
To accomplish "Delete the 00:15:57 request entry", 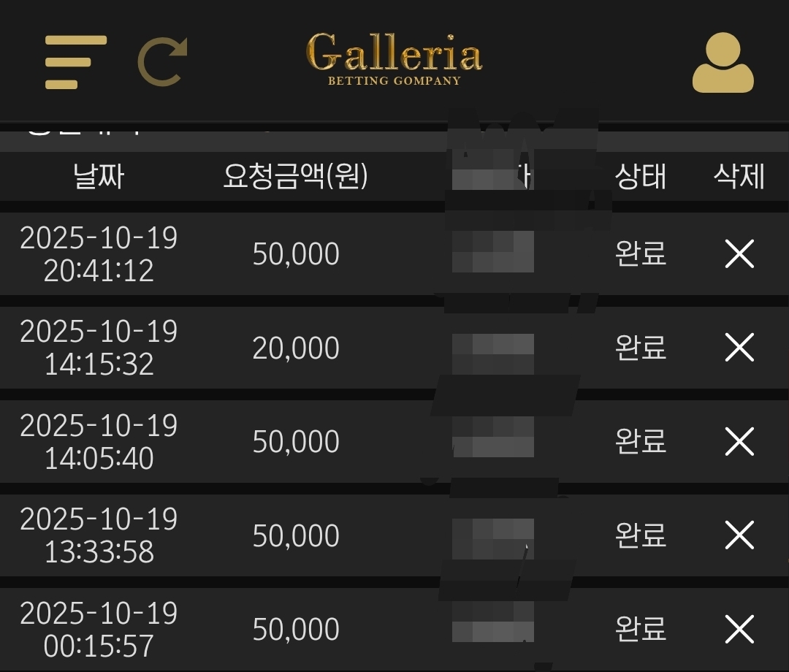I will click(x=739, y=629).
